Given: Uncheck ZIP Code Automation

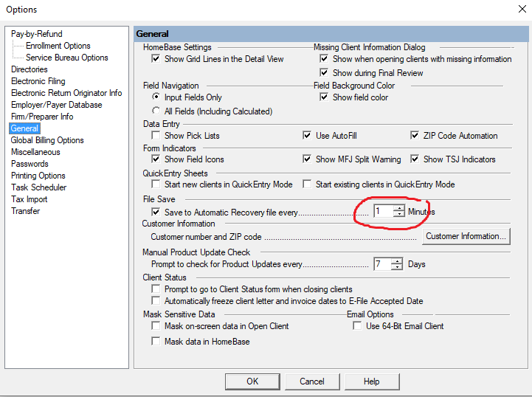Looking at the screenshot, I should (x=415, y=136).
